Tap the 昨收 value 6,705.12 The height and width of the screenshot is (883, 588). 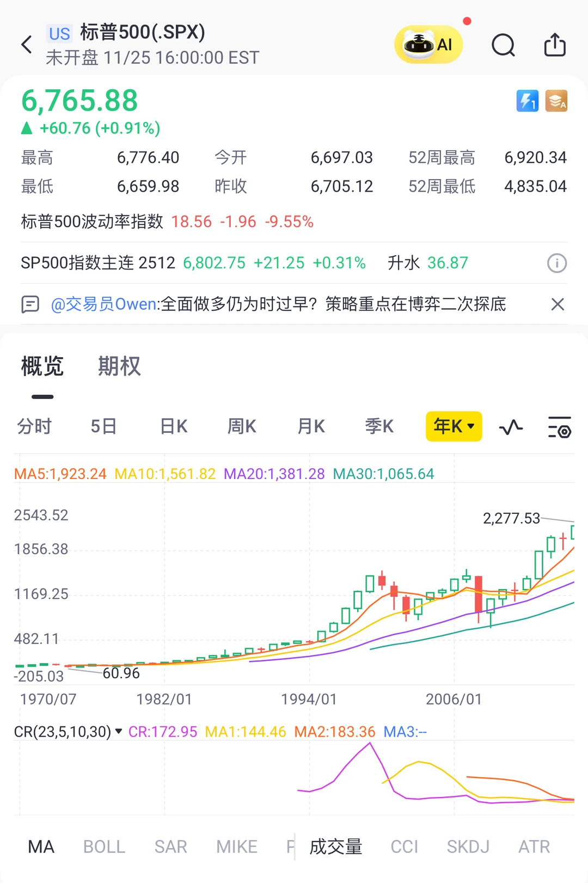pos(342,187)
